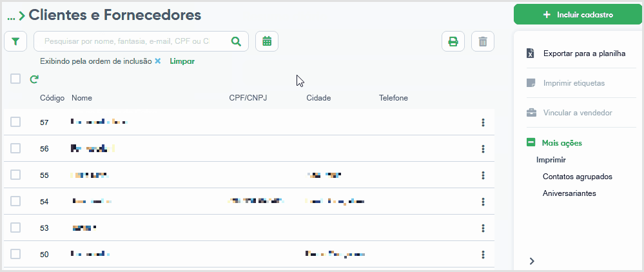
Task: Click the Nome column header
Action: coord(82,98)
